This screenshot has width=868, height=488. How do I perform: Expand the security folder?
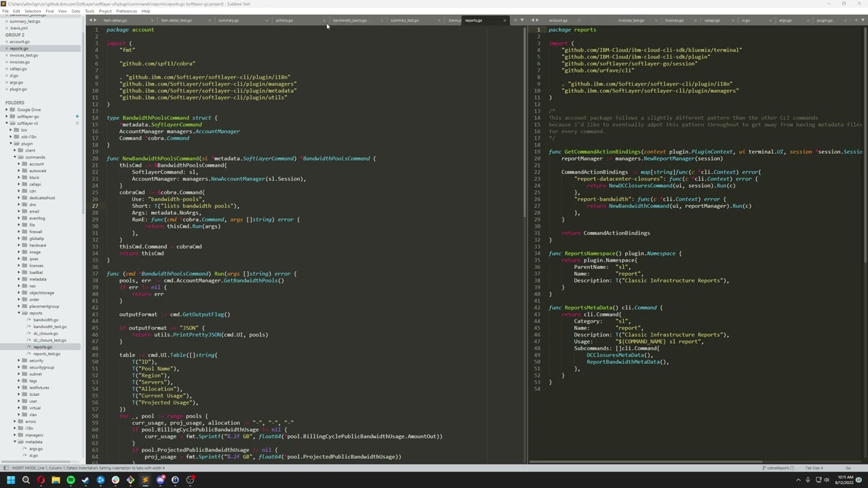click(19, 360)
